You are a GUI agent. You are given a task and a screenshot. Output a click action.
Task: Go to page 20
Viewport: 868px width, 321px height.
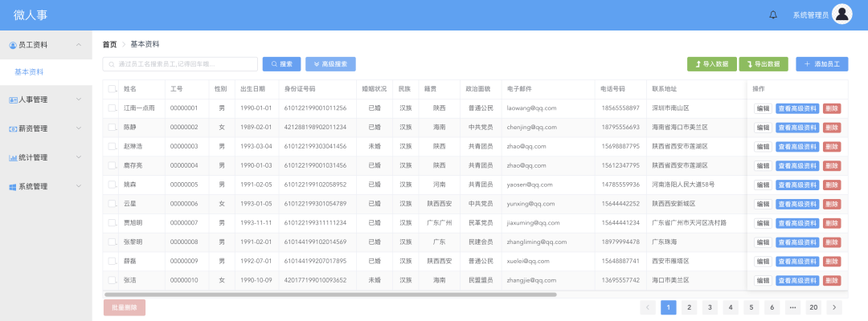click(x=813, y=307)
